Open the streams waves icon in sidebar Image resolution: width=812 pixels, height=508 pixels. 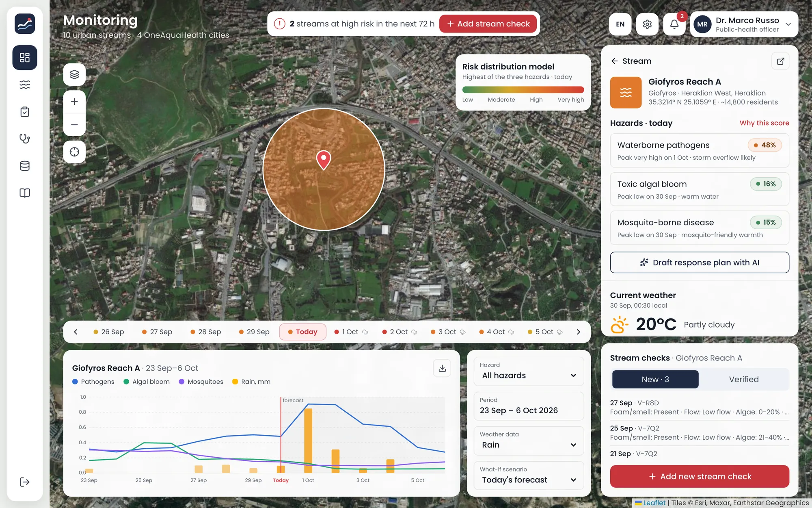point(25,85)
